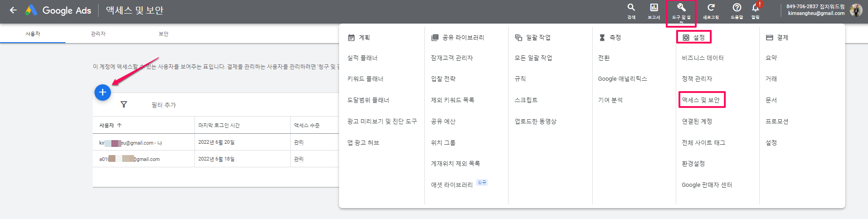This screenshot has height=219, width=868.
Task: Open 입찰 전략 from menu
Action: [443, 79]
